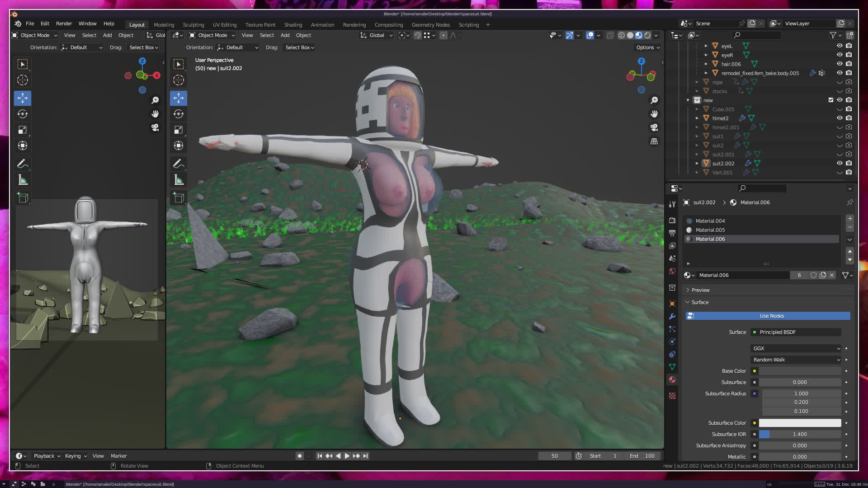The height and width of the screenshot is (488, 868).
Task: Click the Subsurface Color swatch
Action: pyautogui.click(x=799, y=423)
